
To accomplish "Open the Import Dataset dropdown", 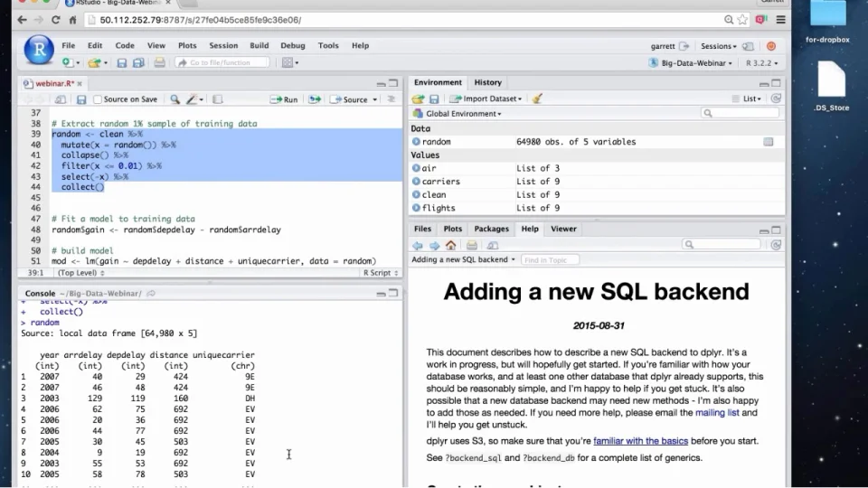I will click(486, 99).
